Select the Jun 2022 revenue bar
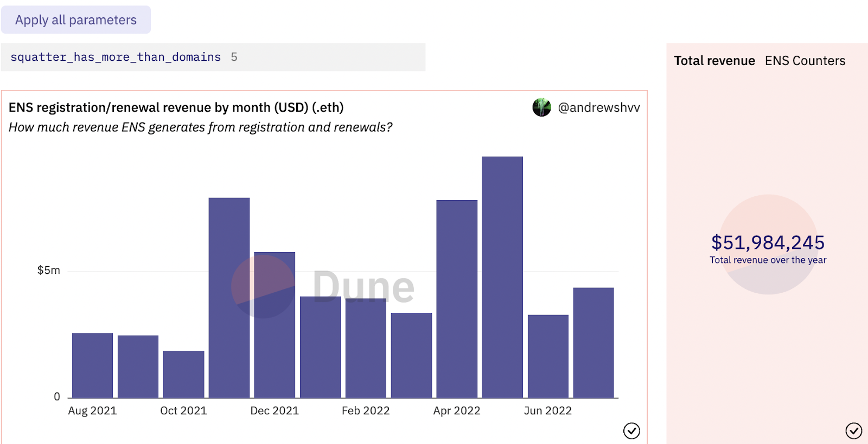Screen dimensions: 868x444 pyautogui.click(x=548, y=356)
